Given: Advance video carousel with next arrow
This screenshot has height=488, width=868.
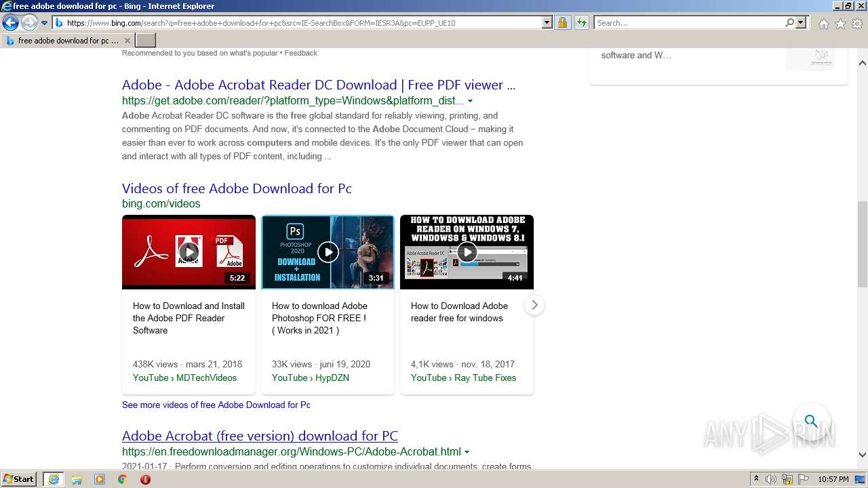Looking at the screenshot, I should (534, 305).
